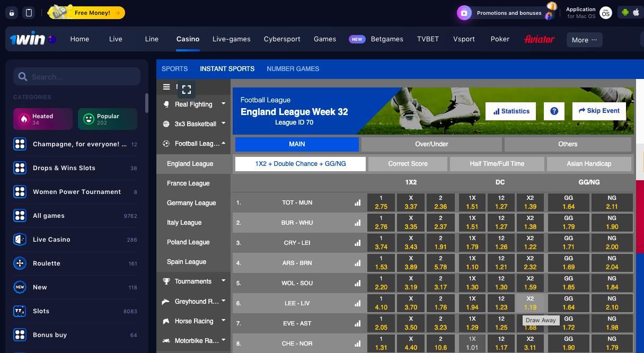Click the Apple app icon

(x=636, y=13)
